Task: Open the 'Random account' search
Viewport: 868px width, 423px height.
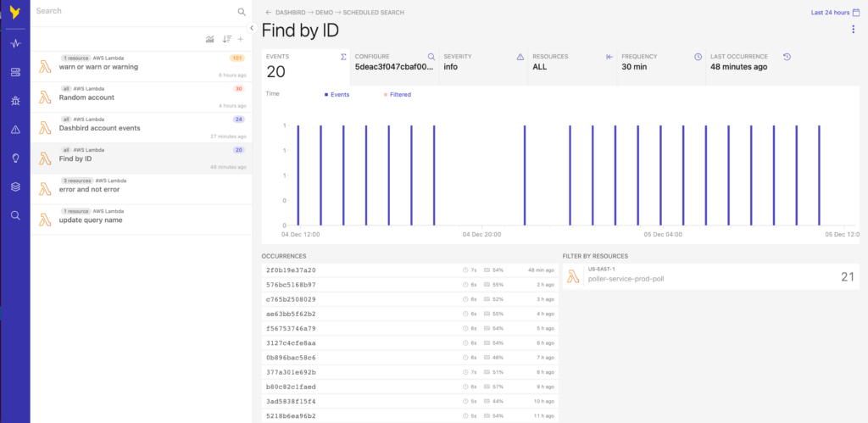Action: 142,97
